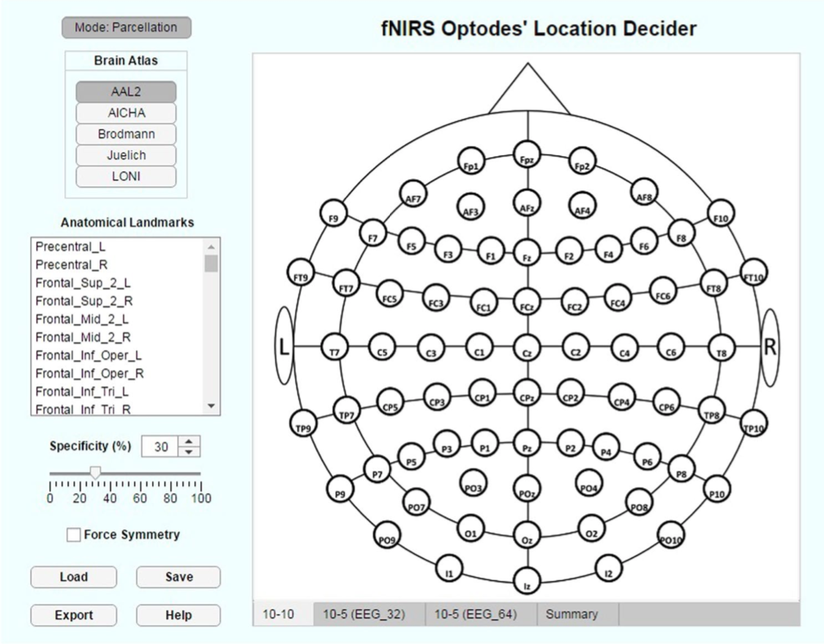
Task: Select the Cz electrode node
Action: click(526, 352)
